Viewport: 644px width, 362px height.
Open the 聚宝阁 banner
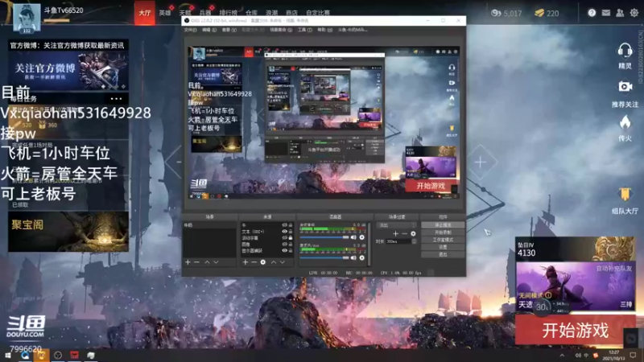tap(68, 232)
